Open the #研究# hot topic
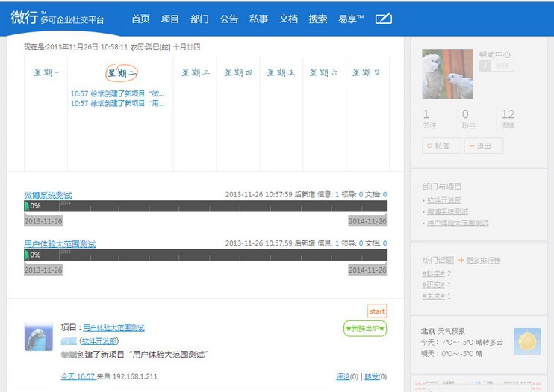This screenshot has height=392, width=554. click(x=433, y=284)
